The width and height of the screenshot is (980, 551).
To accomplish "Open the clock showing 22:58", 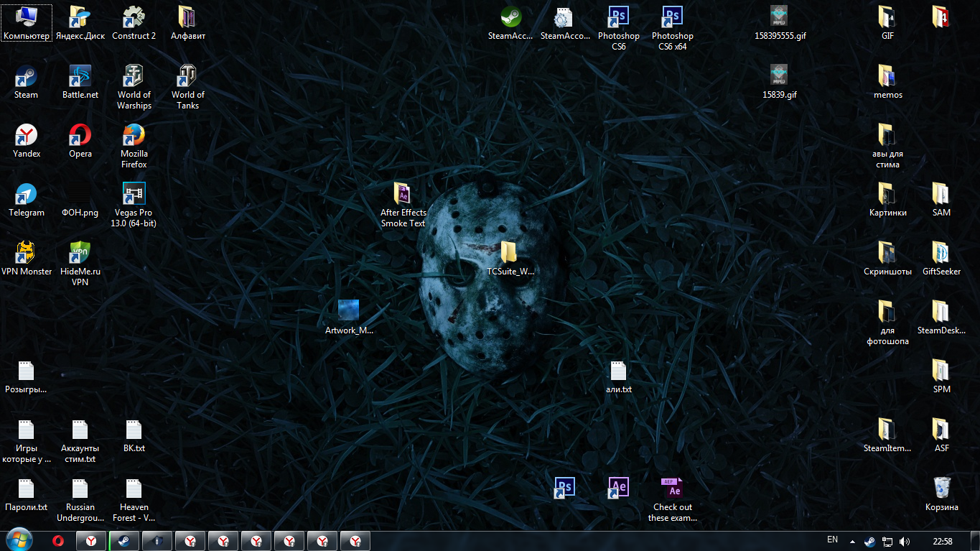I will pyautogui.click(x=943, y=541).
